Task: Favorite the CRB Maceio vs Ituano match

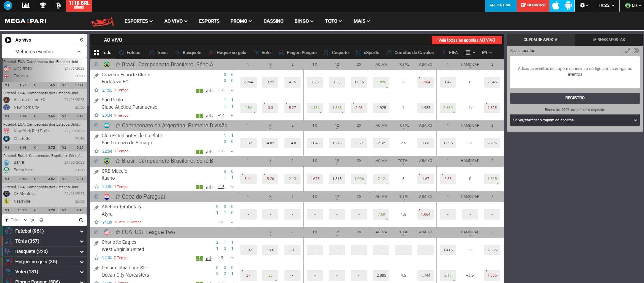Action: tap(96, 187)
